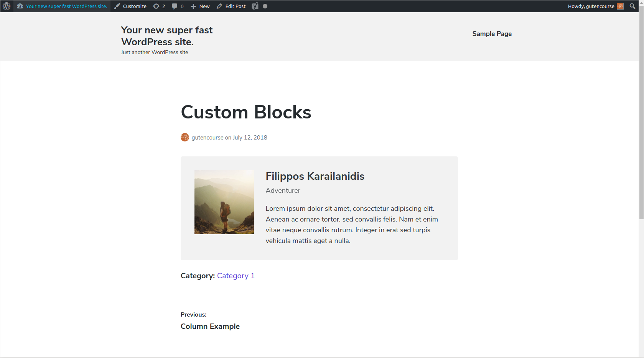Click the Just another WordPress site tagline
The width and height of the screenshot is (644, 358).
155,53
